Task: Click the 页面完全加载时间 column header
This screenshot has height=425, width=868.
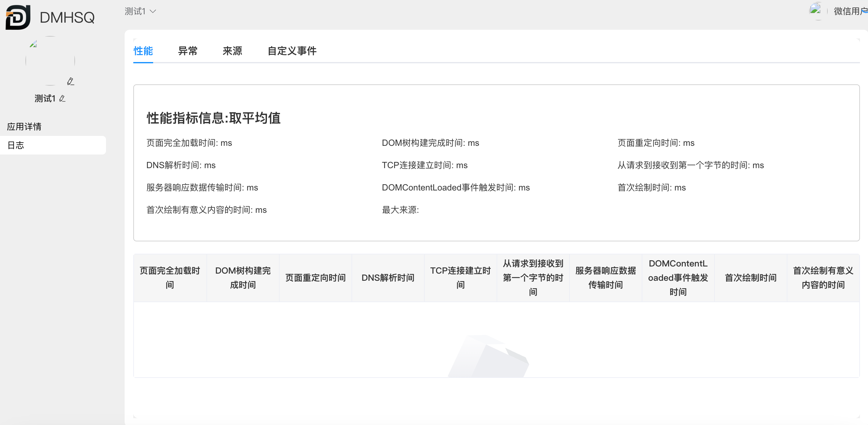Action: click(x=170, y=278)
